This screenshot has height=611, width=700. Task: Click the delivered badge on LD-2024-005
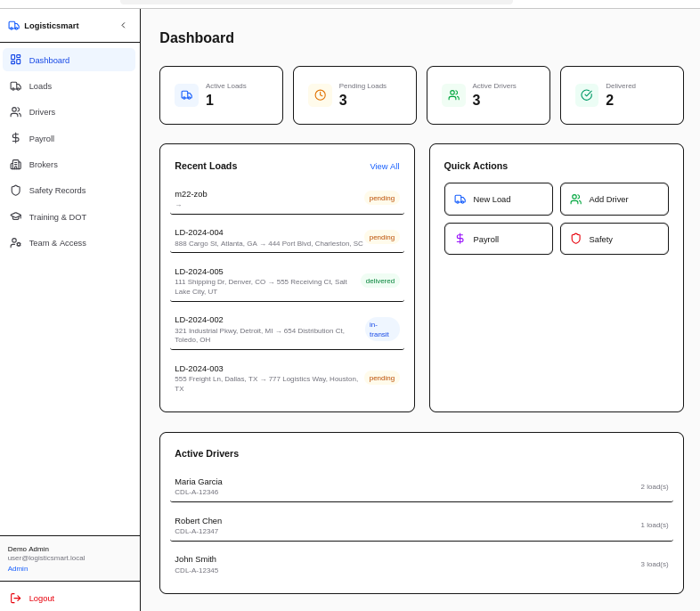coord(380,281)
